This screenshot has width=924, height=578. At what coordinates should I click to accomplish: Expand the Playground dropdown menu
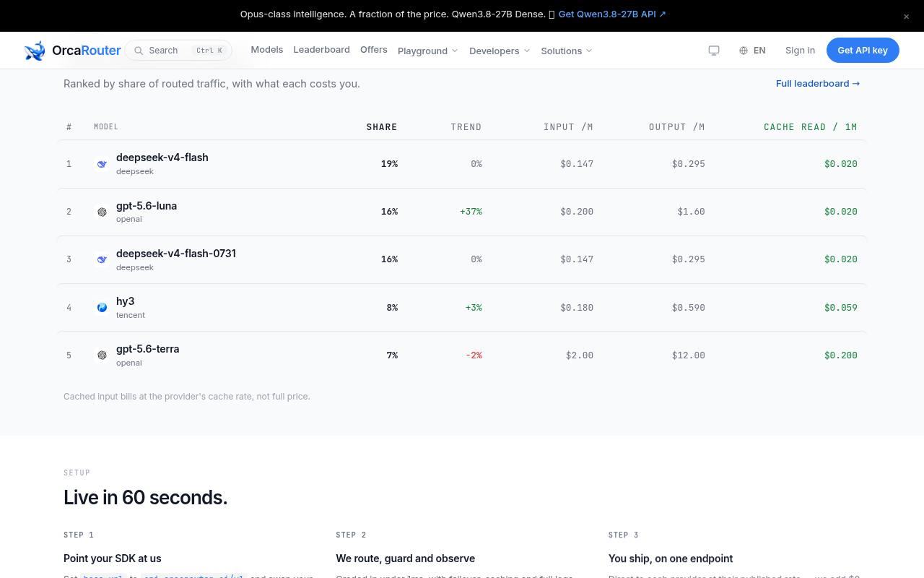coord(428,51)
